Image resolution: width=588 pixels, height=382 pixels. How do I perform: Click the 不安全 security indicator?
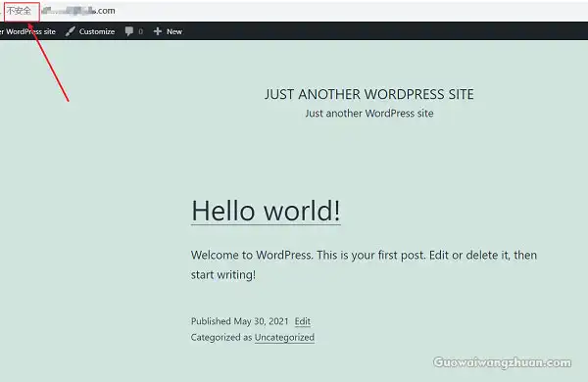[x=19, y=11]
